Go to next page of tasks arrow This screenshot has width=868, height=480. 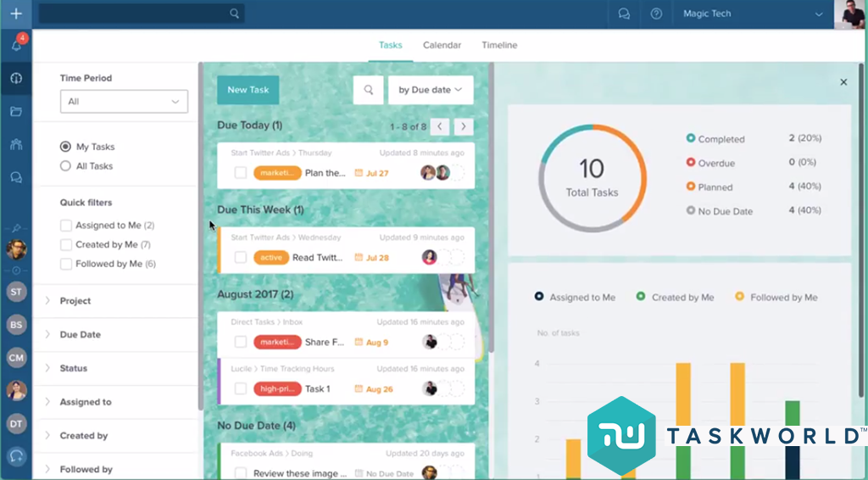point(464,126)
